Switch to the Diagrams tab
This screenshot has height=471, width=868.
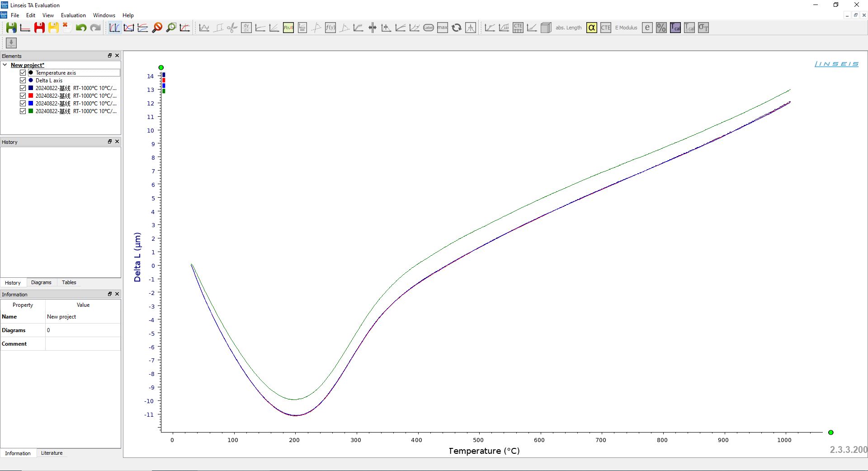tap(41, 282)
